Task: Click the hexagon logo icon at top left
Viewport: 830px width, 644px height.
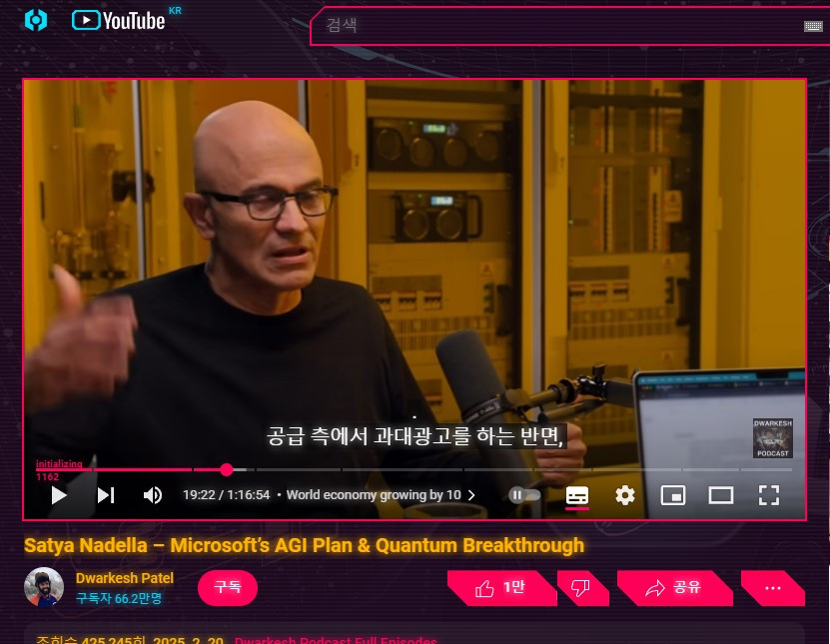Action: [36, 20]
